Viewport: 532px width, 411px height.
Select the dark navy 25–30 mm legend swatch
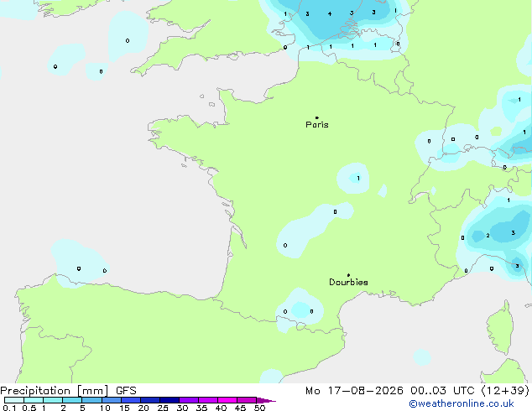coord(170,400)
